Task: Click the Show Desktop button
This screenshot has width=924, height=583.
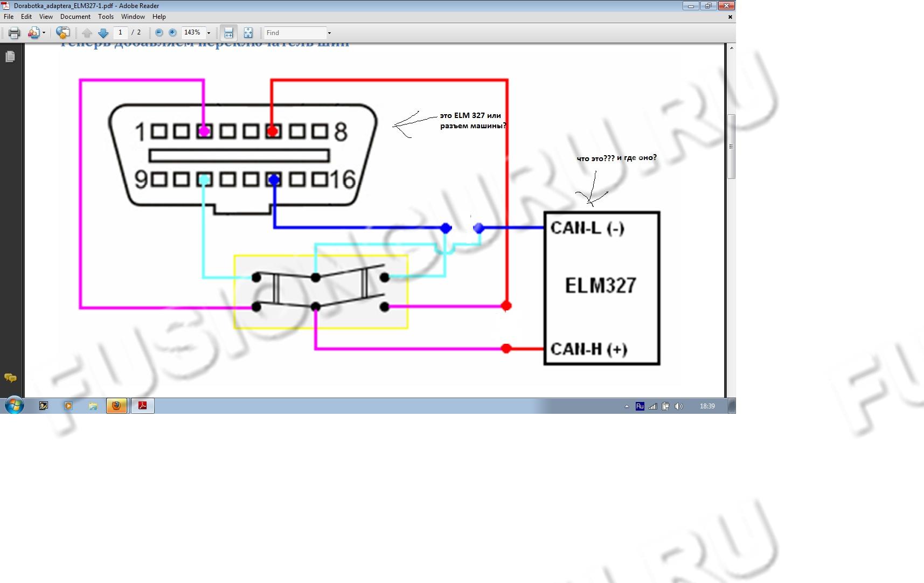Action: tap(732, 406)
